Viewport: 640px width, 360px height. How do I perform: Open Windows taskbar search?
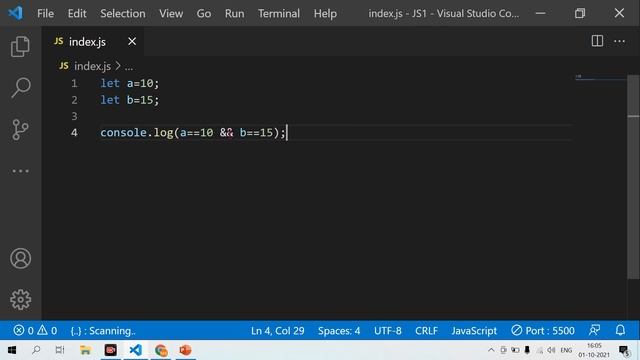36,350
